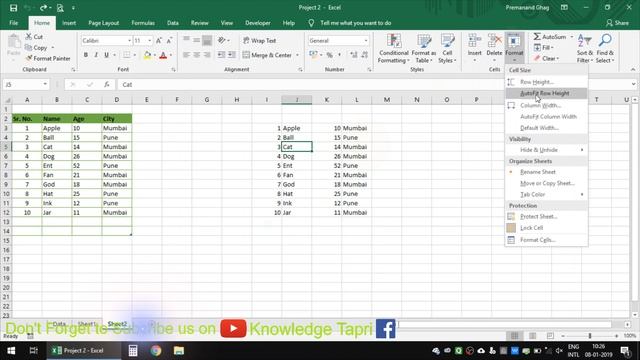
Task: Toggle Bold formatting
Action: (x=86, y=55)
